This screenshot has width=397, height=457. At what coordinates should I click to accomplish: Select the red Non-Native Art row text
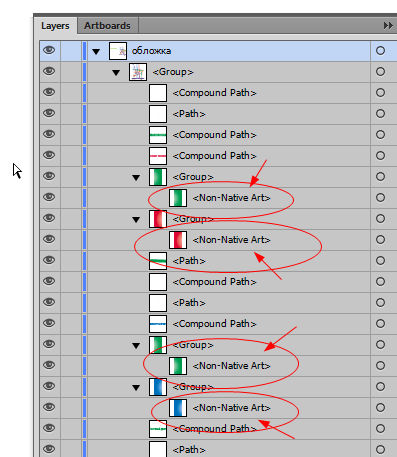tap(231, 240)
